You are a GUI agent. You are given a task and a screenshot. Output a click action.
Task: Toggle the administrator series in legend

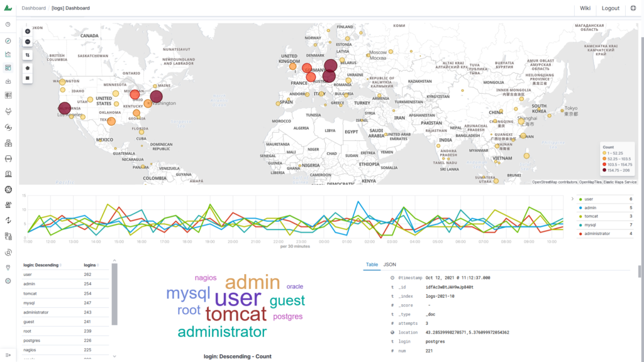pyautogui.click(x=597, y=233)
